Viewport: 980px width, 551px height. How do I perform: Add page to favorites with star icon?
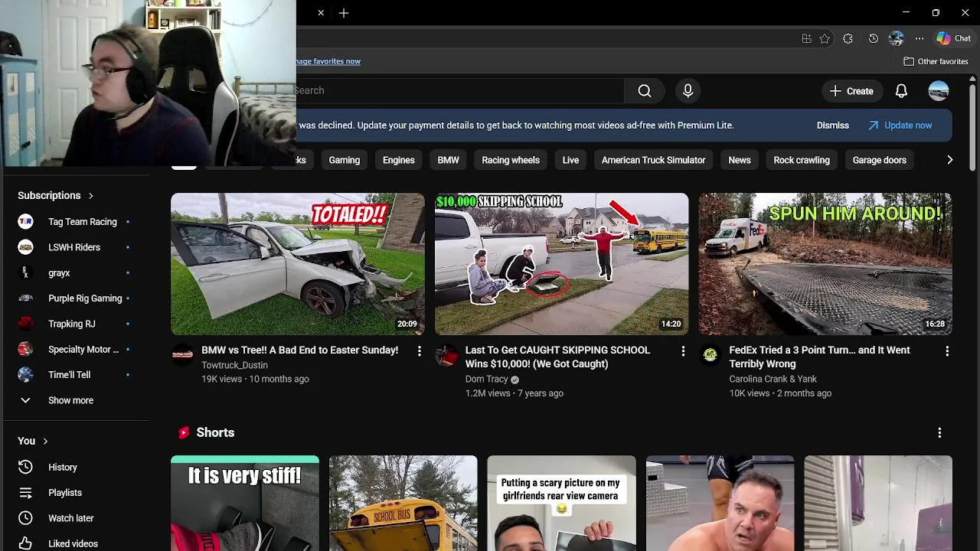click(825, 38)
